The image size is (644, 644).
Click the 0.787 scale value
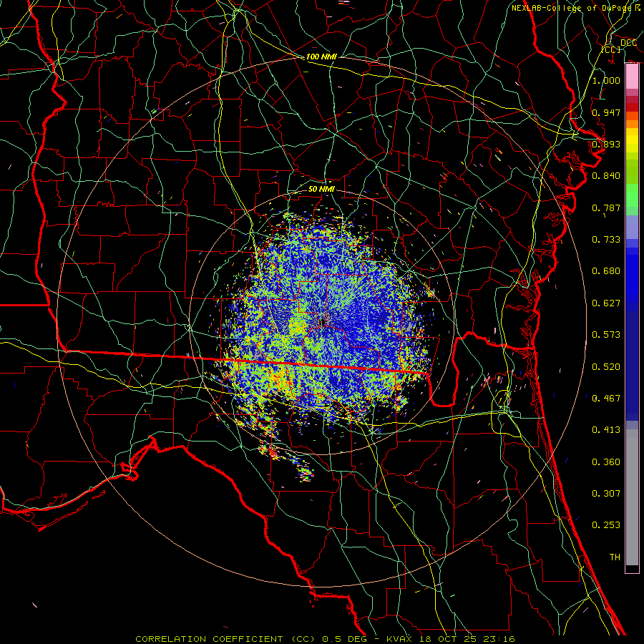[606, 208]
